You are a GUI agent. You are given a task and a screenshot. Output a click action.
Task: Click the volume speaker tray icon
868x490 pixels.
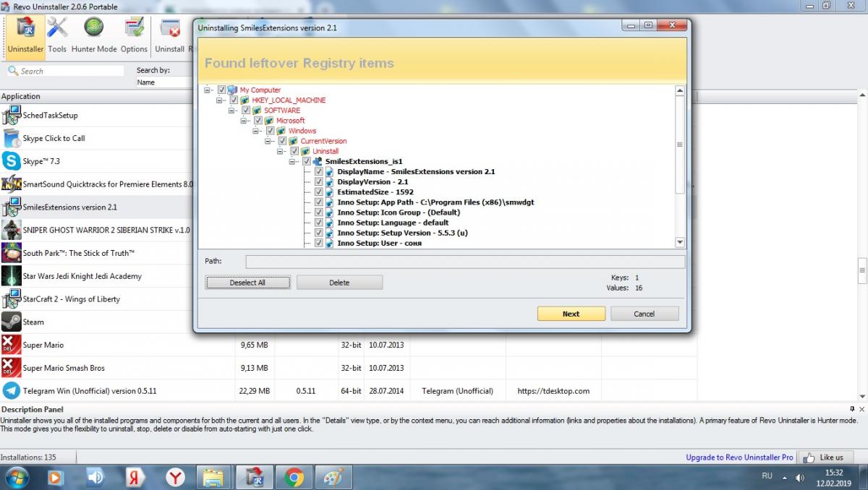point(800,478)
